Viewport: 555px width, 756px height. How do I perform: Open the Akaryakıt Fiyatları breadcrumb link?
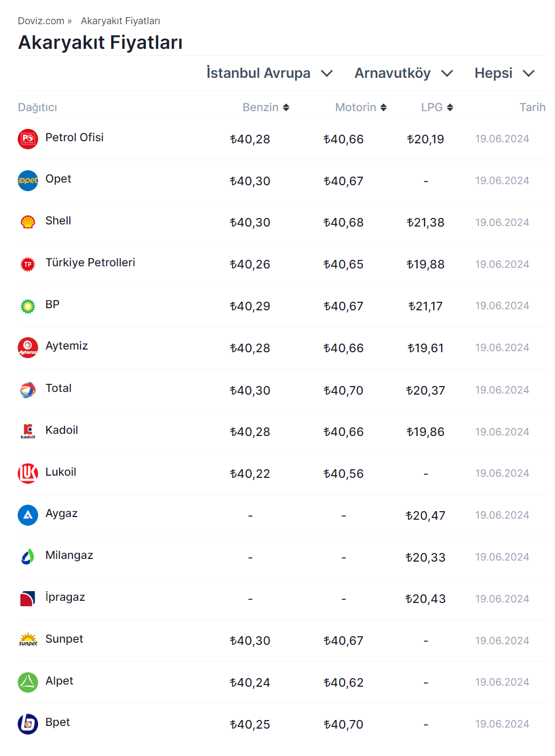pyautogui.click(x=120, y=21)
